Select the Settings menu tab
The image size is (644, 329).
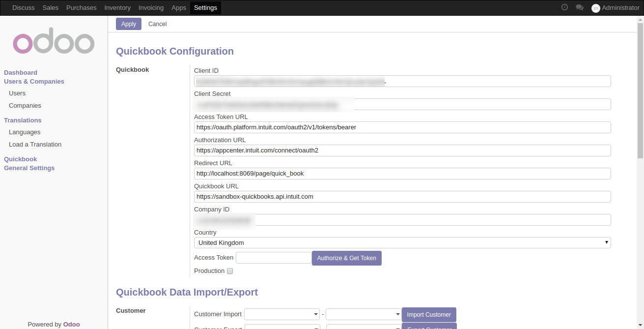[x=205, y=7]
